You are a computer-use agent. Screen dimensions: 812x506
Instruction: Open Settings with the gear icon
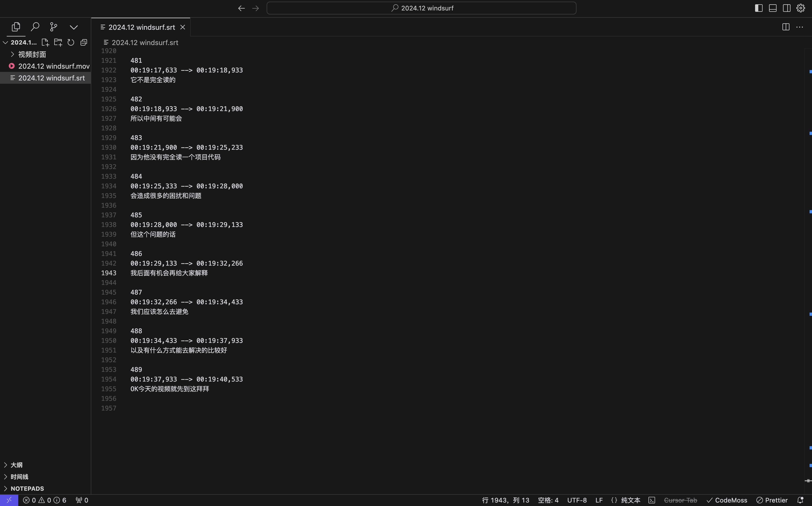pos(800,8)
